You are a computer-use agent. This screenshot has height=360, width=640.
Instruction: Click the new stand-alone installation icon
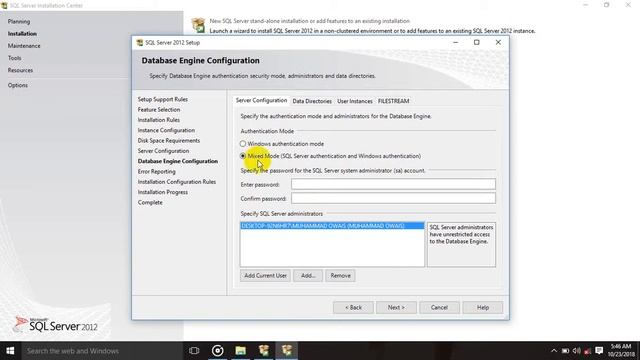click(x=198, y=25)
